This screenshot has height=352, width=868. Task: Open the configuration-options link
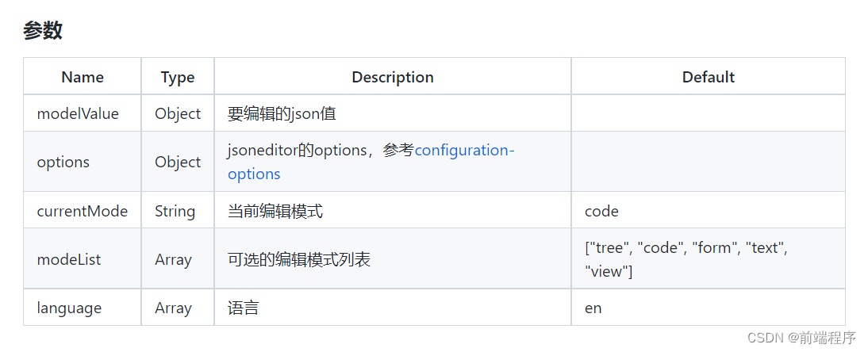click(x=464, y=151)
